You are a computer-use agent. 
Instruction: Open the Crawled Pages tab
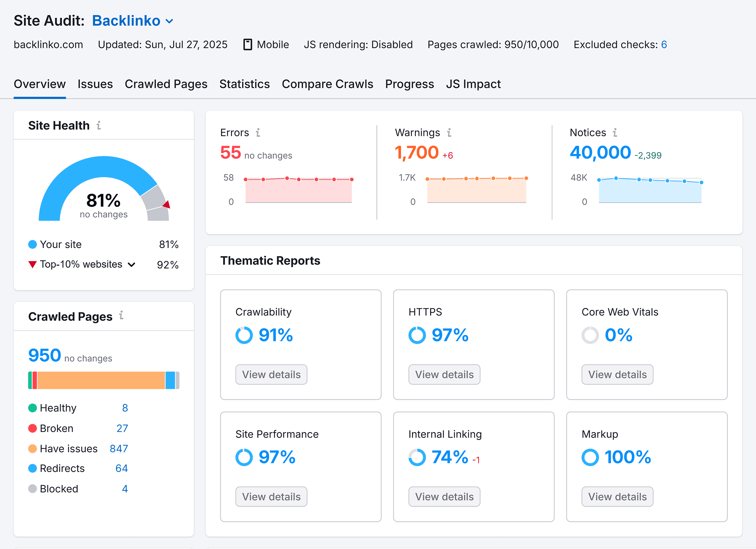[x=166, y=84]
